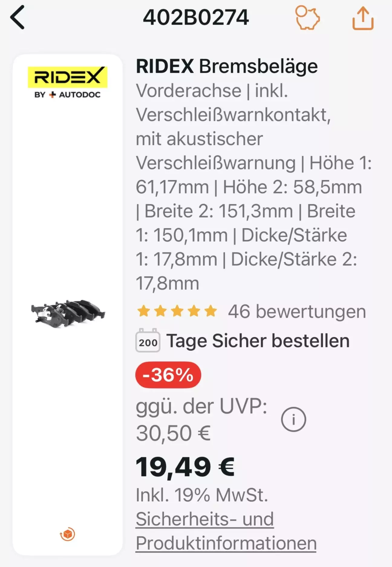The image size is (392, 567).
Task: Tap the Inkl. 19% MwSt. note
Action: point(202,495)
